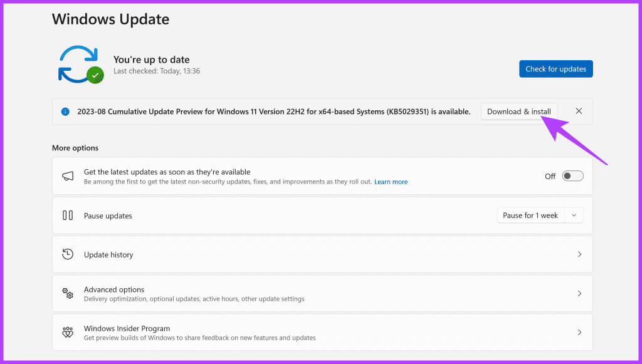The height and width of the screenshot is (364, 642).
Task: Expand Advanced options chevron
Action: [x=579, y=293]
